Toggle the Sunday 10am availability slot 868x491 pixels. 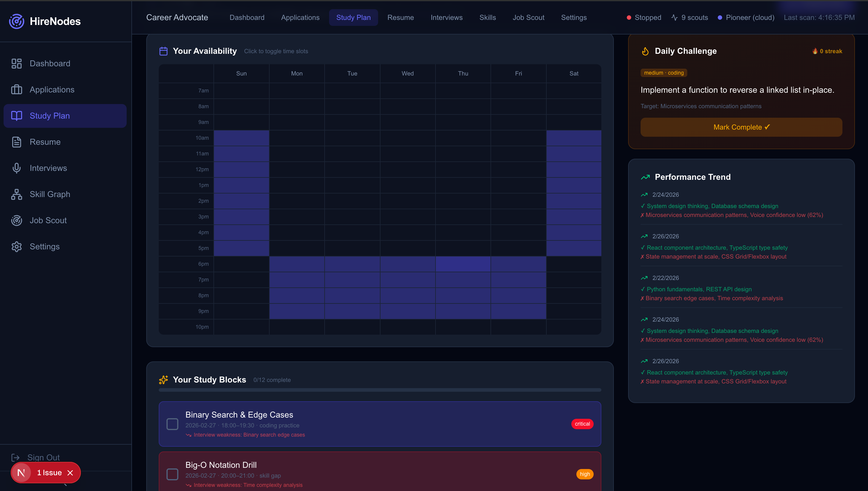[x=241, y=138]
